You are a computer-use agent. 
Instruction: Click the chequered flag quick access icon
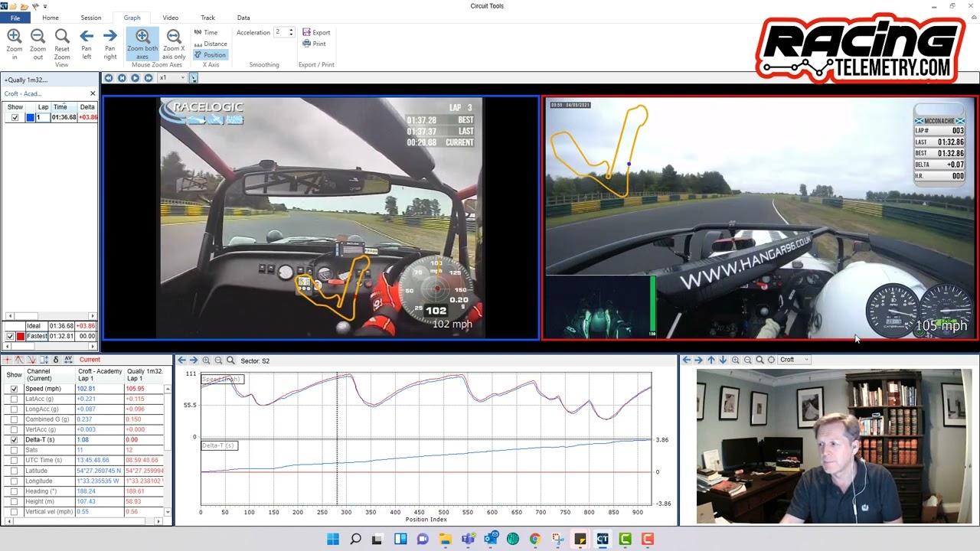point(35,7)
